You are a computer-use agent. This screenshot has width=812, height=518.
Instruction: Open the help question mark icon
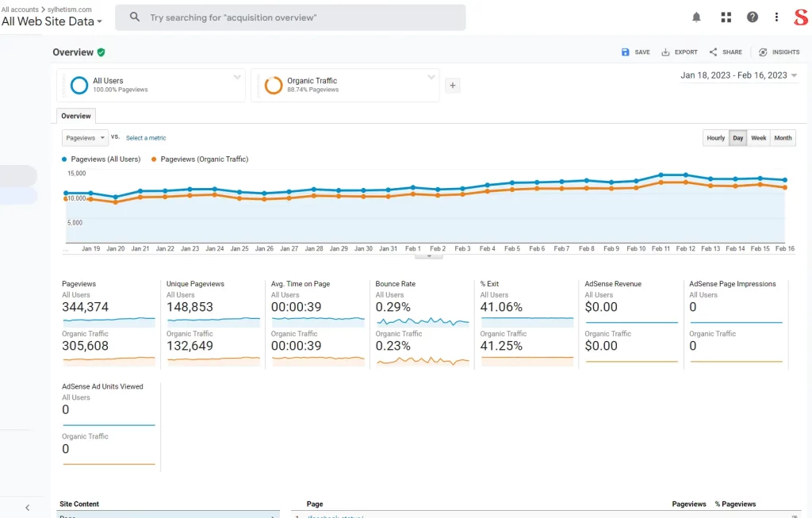(x=753, y=17)
